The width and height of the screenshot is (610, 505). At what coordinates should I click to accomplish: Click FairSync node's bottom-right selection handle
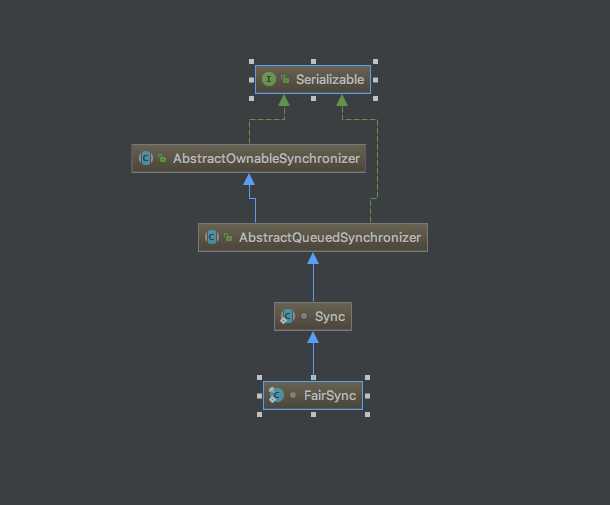pos(368,414)
